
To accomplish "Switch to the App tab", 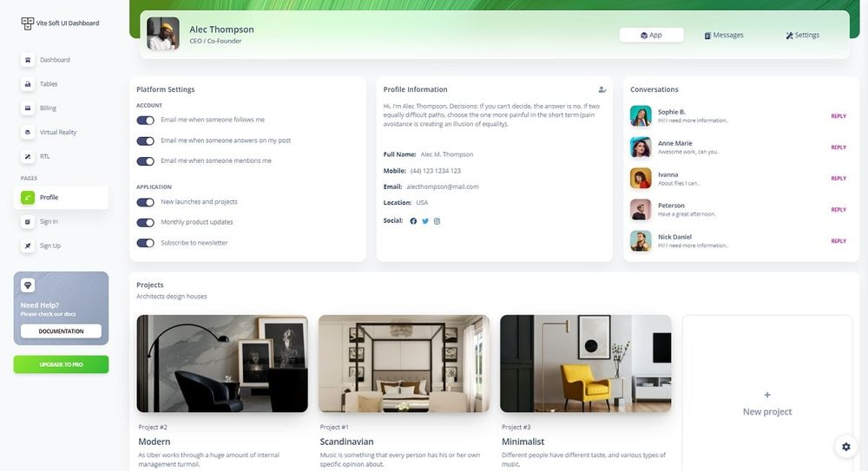I will point(652,35).
